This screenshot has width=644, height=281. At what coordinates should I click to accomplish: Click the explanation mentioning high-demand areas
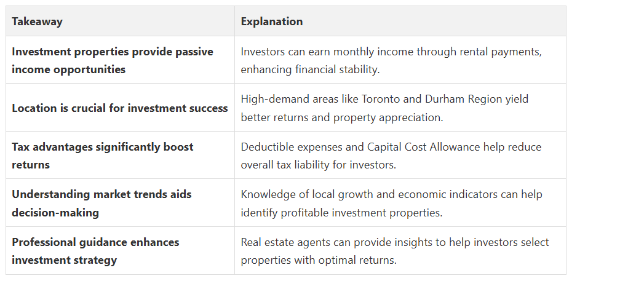(384, 108)
